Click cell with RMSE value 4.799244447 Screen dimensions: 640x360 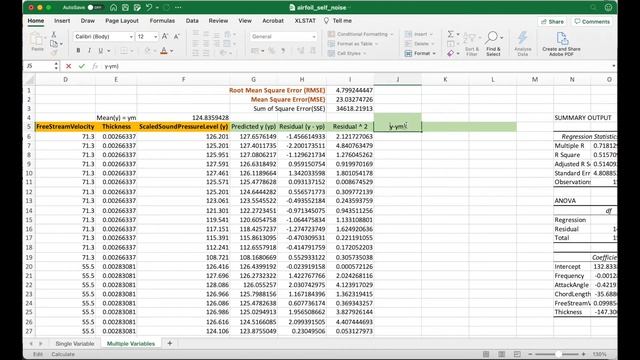350,90
